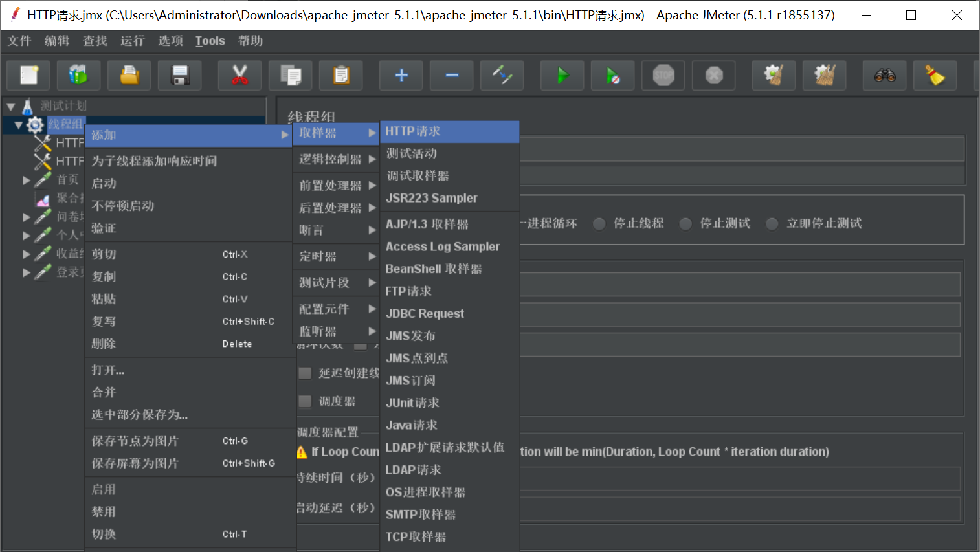
Task: Click the Clear all results icon
Action: 825,76
